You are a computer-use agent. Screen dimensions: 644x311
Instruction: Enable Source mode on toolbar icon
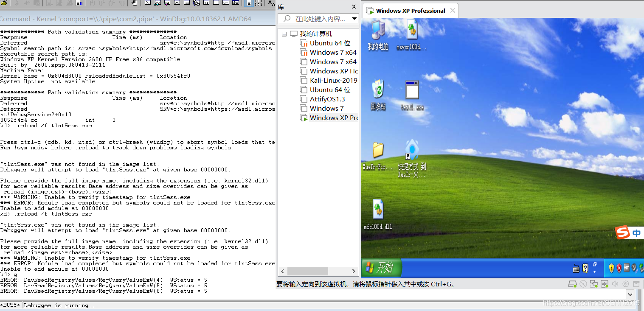[x=249, y=3]
